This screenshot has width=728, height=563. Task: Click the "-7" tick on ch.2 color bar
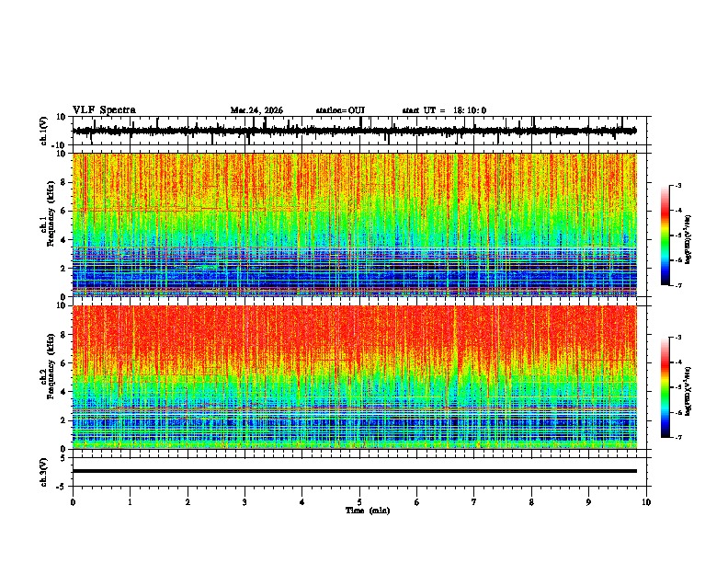677,438
